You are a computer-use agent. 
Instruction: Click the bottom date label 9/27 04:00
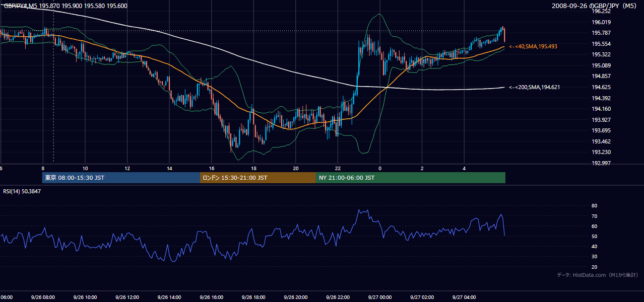click(x=464, y=297)
